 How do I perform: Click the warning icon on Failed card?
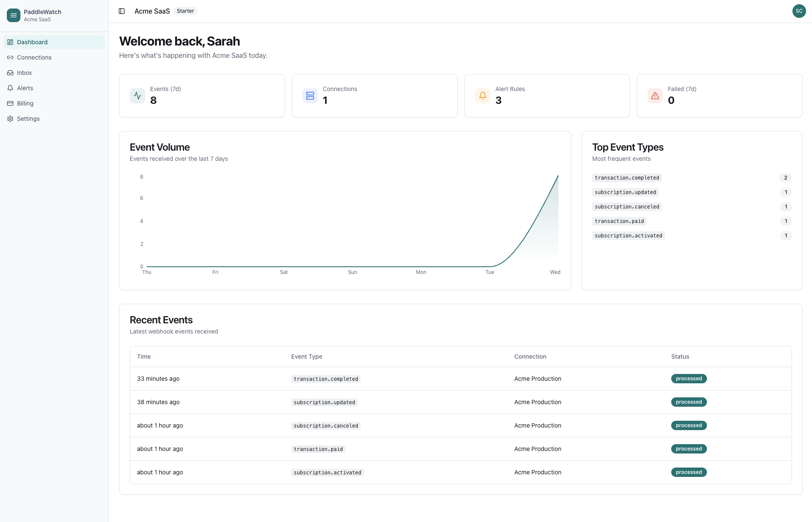click(654, 96)
